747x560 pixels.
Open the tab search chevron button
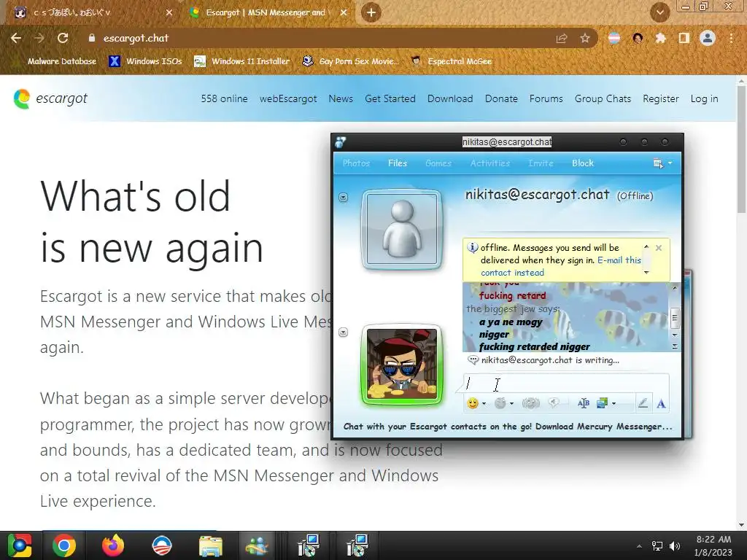click(x=659, y=12)
